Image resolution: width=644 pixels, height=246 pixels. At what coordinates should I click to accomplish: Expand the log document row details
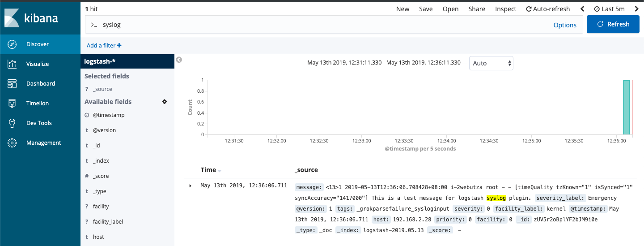click(x=191, y=186)
